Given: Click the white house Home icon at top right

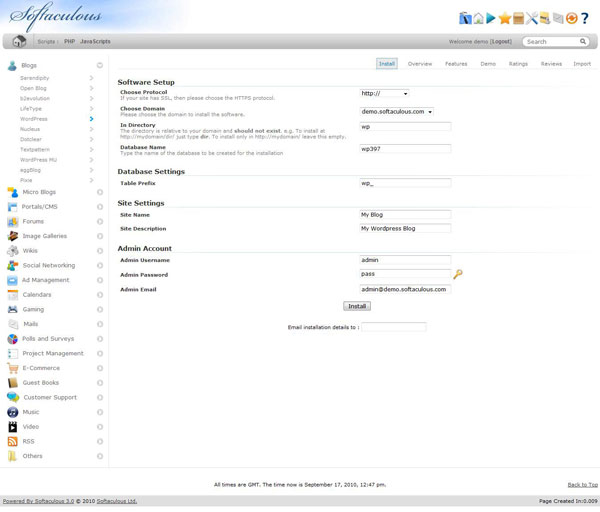Looking at the screenshot, I should [x=478, y=18].
